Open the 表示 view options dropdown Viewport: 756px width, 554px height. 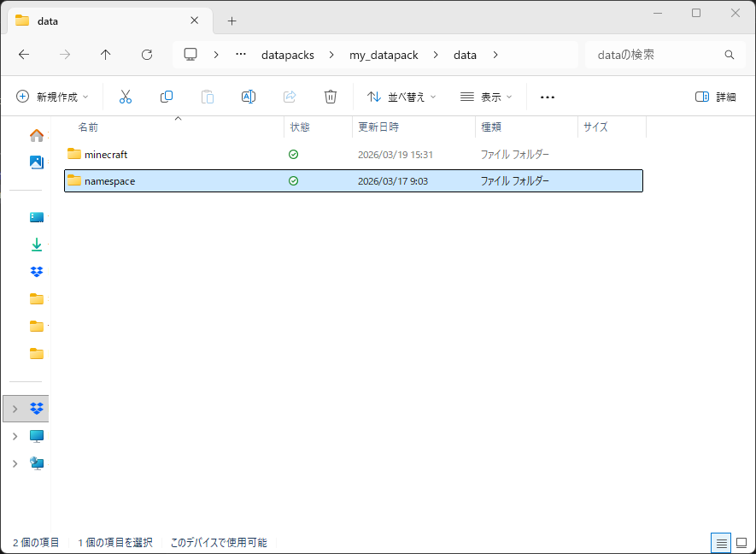(486, 97)
